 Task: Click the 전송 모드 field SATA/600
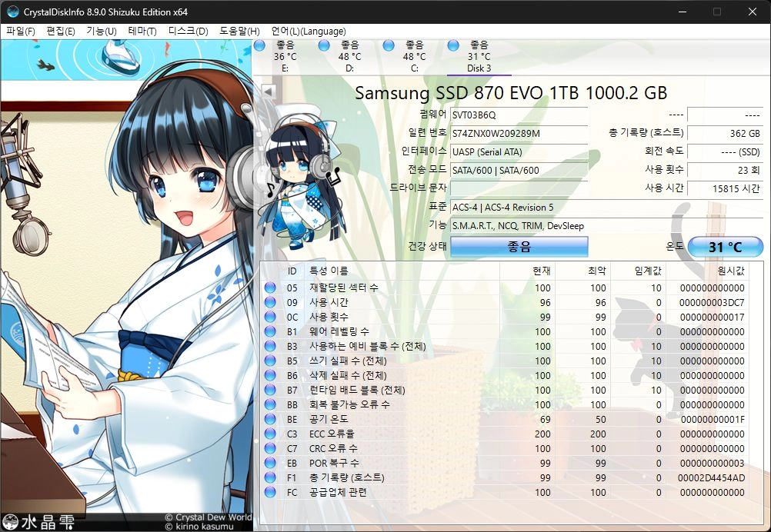pos(519,171)
